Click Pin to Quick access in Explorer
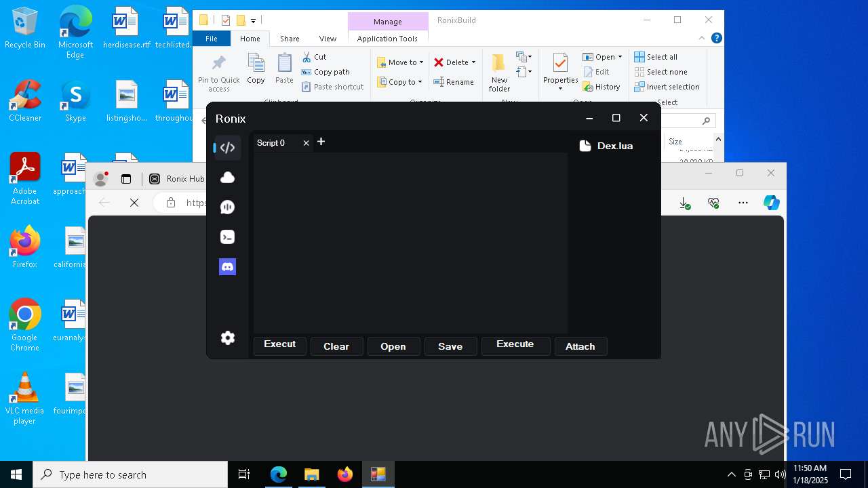 [218, 73]
